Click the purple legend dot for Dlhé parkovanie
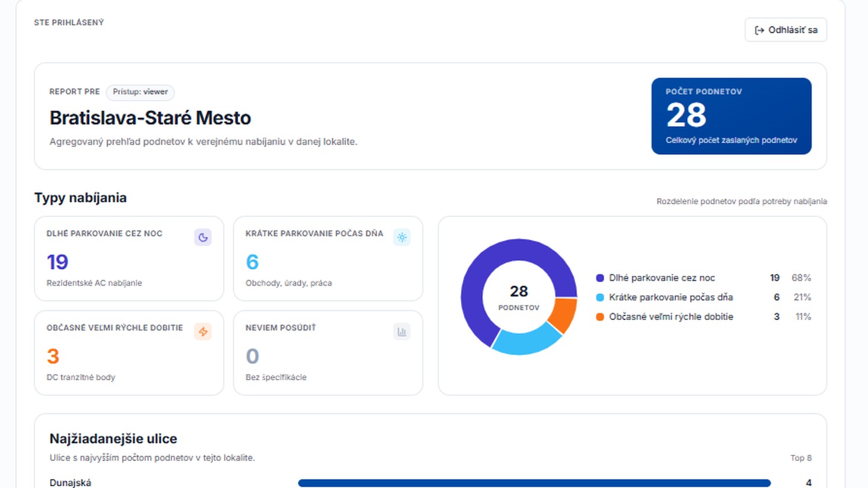Screen dimensions: 868x488 pyautogui.click(x=600, y=278)
